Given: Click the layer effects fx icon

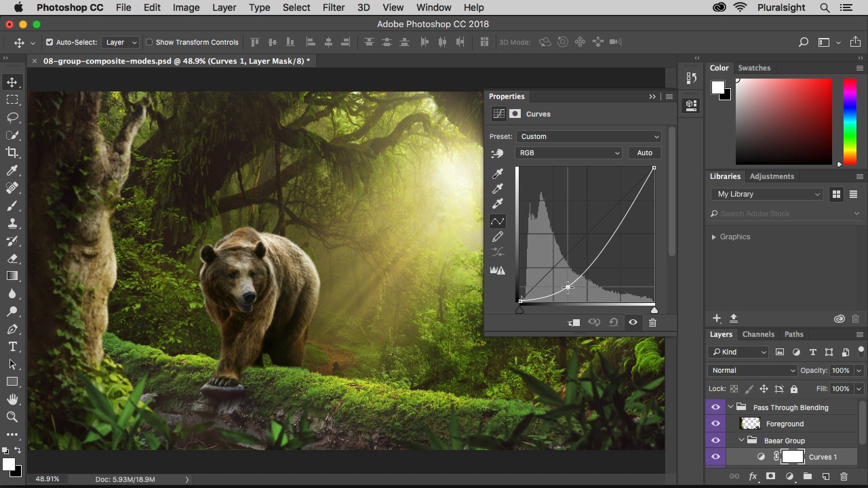Looking at the screenshot, I should pos(753,476).
